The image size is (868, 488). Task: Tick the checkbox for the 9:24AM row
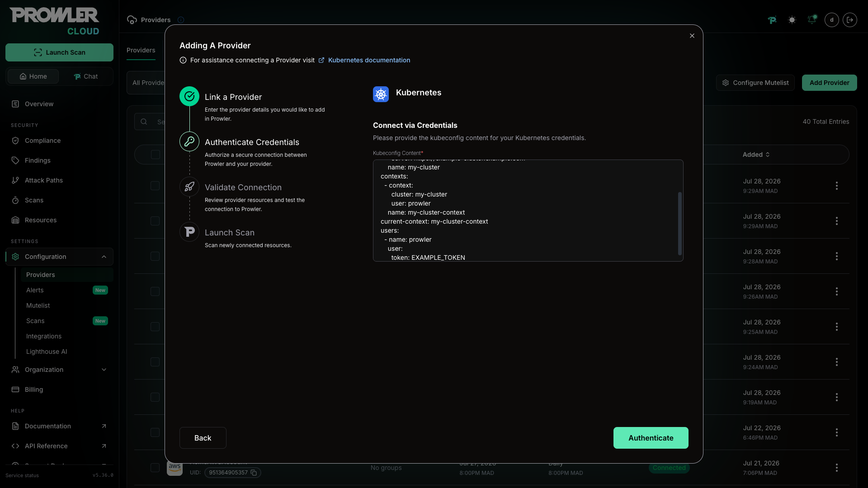(x=155, y=362)
